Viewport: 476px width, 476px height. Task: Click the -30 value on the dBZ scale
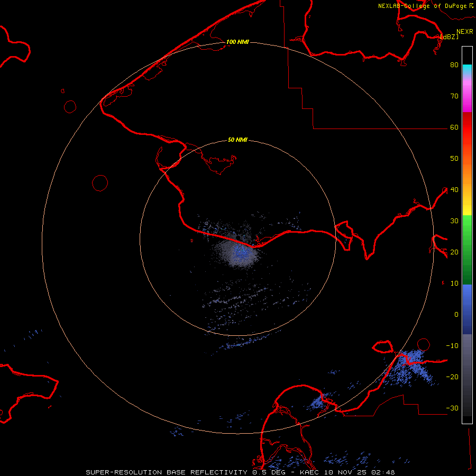pos(452,408)
